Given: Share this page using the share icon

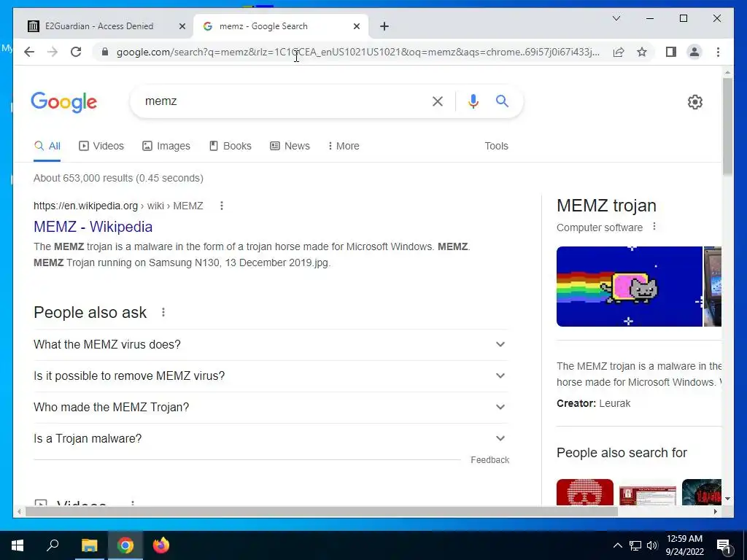Looking at the screenshot, I should (x=619, y=52).
